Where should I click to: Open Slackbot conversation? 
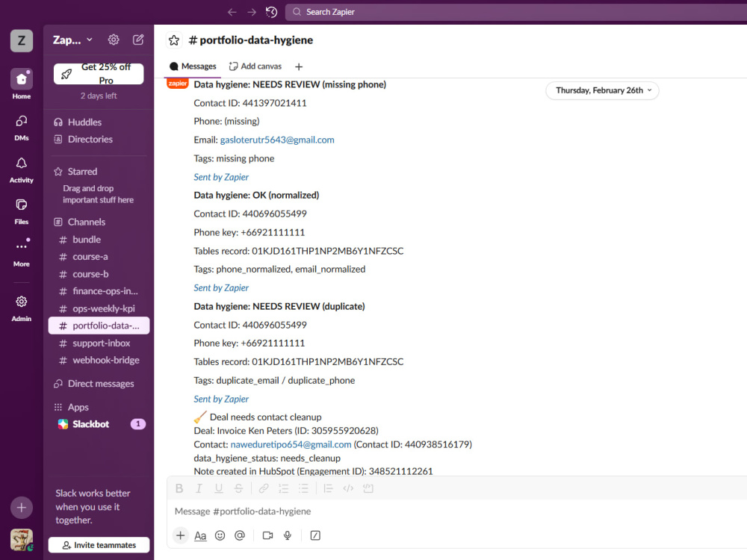pyautogui.click(x=99, y=424)
